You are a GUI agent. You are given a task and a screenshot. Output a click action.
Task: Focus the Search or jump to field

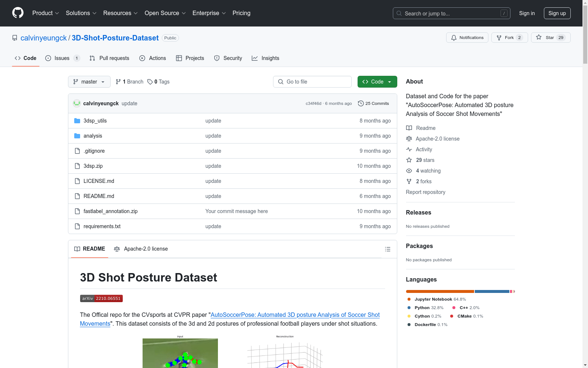(452, 13)
